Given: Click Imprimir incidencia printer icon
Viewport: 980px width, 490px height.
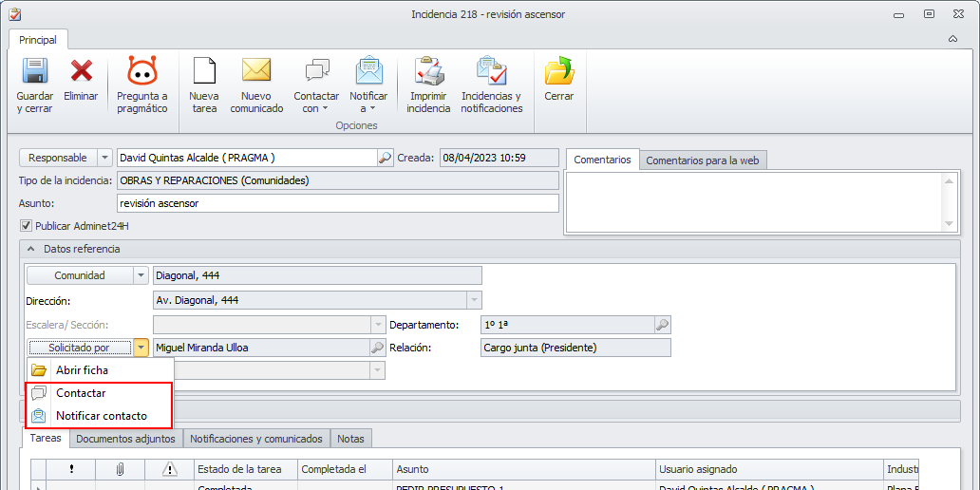Looking at the screenshot, I should pyautogui.click(x=428, y=72).
